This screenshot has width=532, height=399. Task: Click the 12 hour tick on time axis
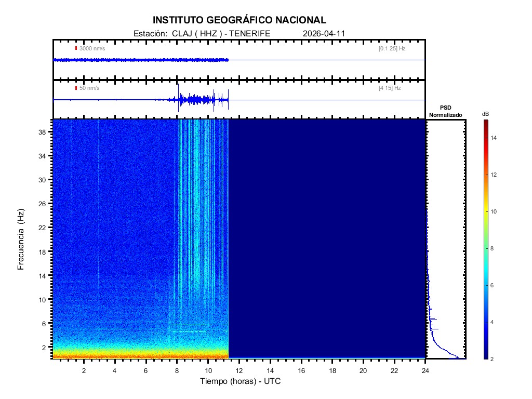(239, 370)
